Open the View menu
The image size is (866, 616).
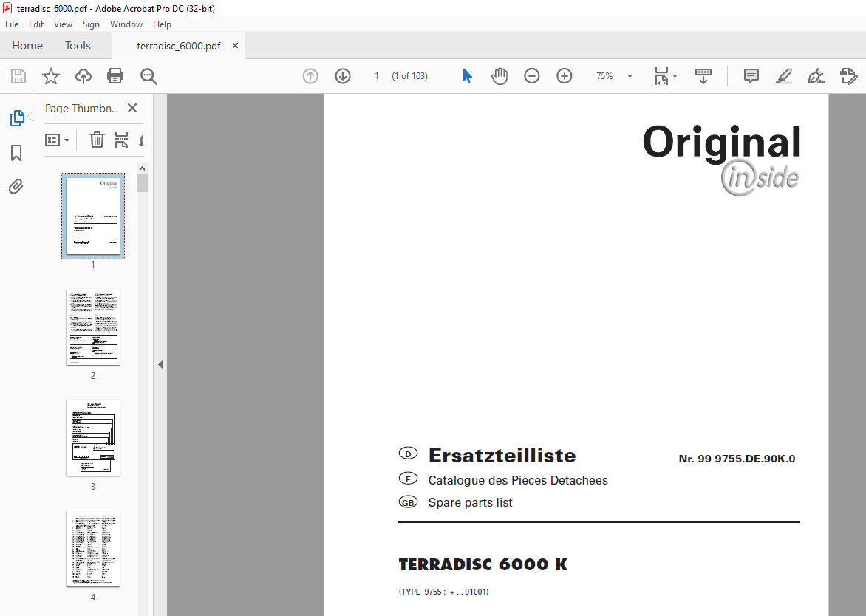click(63, 24)
